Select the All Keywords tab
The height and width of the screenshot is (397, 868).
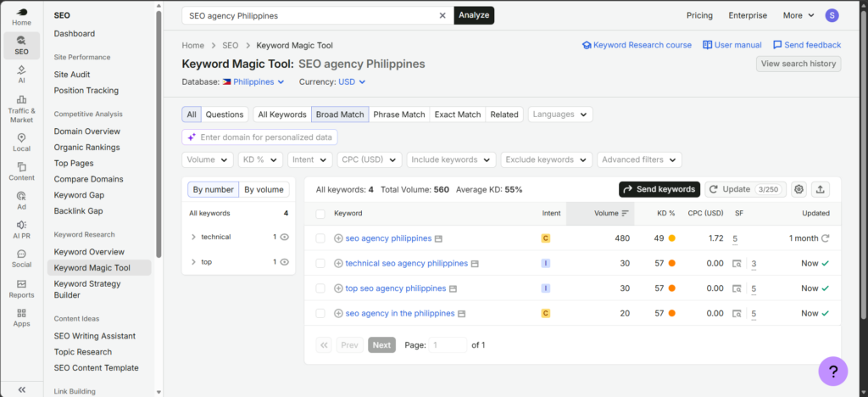point(282,115)
